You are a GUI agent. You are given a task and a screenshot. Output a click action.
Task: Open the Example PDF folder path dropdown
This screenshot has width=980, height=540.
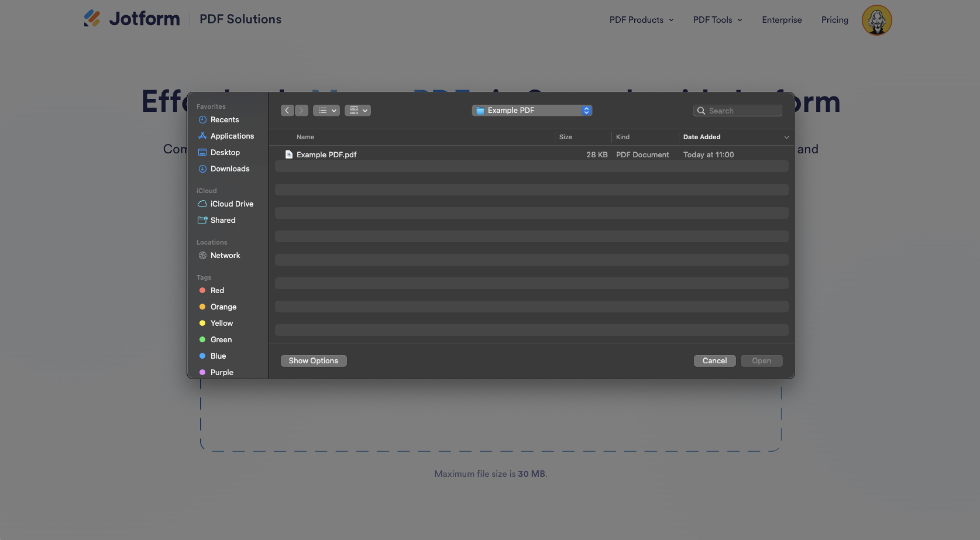coord(531,110)
